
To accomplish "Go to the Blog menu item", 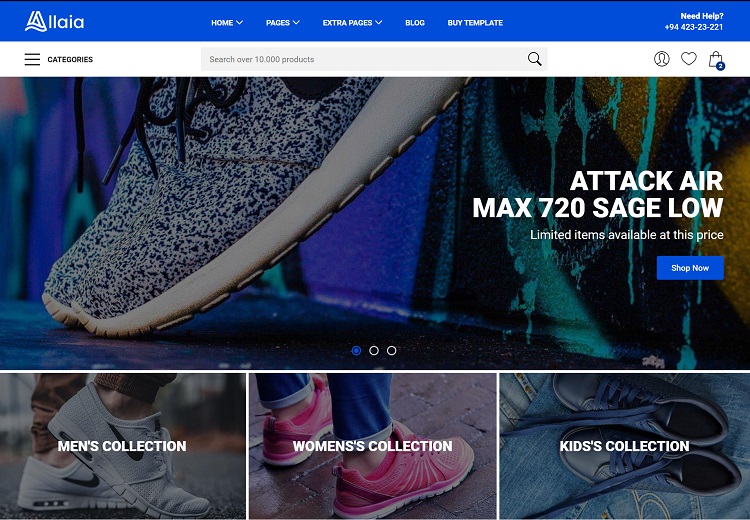I will [x=415, y=22].
